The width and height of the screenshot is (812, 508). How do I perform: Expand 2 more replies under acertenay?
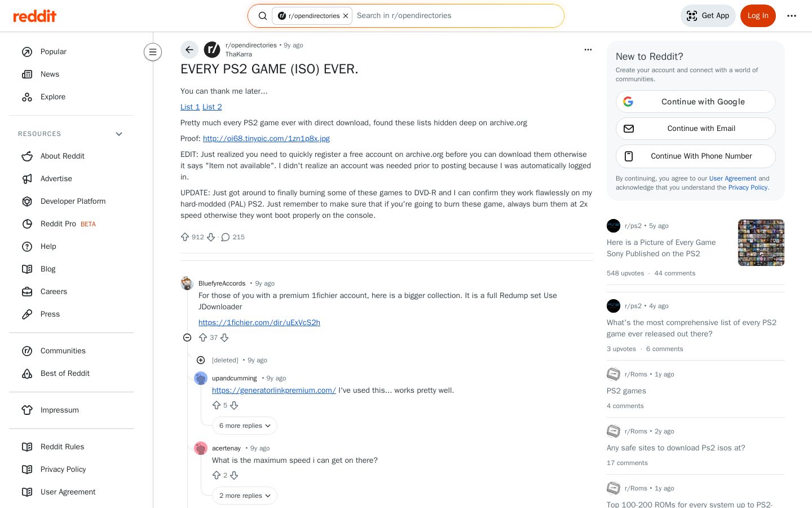pos(245,496)
